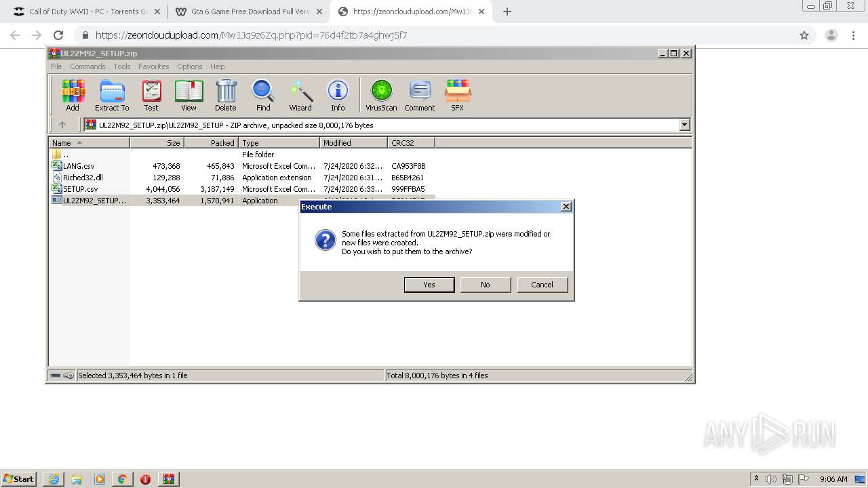868x488 pixels.
Task: Click the Comment toolbar icon
Action: click(420, 95)
